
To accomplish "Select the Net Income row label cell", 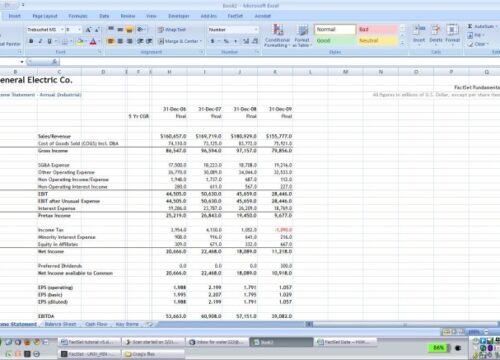I will pyautogui.click(x=51, y=251).
